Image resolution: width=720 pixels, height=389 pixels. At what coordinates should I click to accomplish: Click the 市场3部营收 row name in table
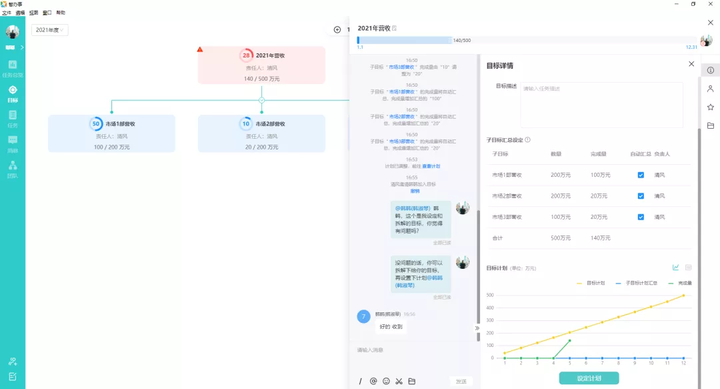507,217
